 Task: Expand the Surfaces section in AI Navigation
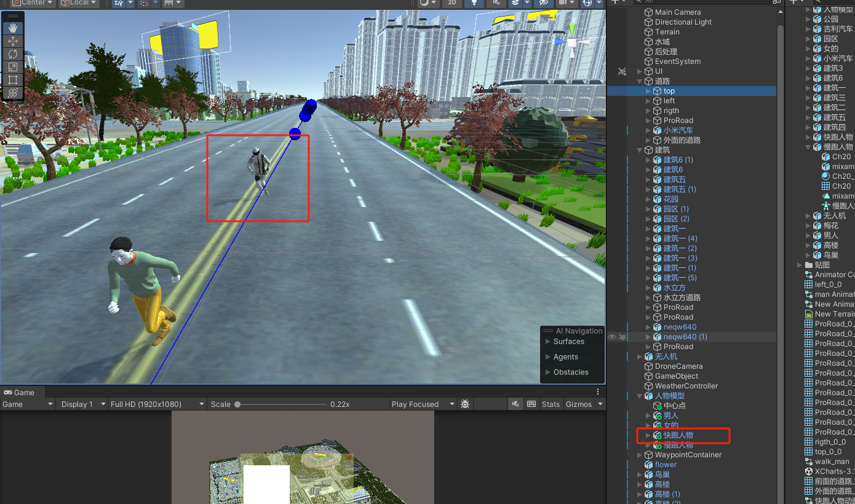pyautogui.click(x=548, y=342)
